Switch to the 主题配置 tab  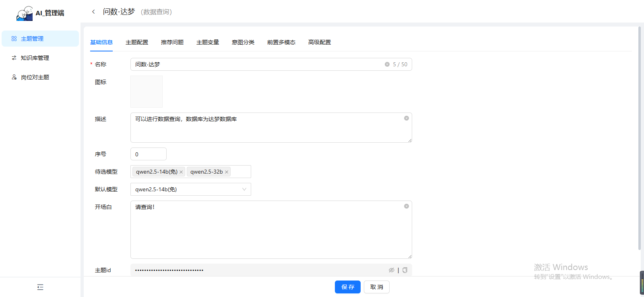coord(137,42)
